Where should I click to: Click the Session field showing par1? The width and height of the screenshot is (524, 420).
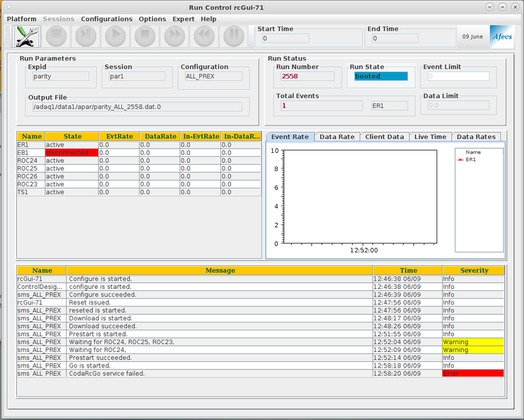(x=137, y=76)
